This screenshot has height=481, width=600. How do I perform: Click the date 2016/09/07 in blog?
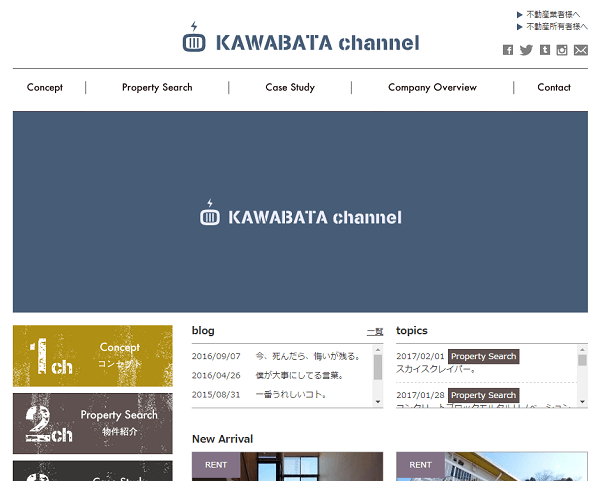[x=216, y=356]
